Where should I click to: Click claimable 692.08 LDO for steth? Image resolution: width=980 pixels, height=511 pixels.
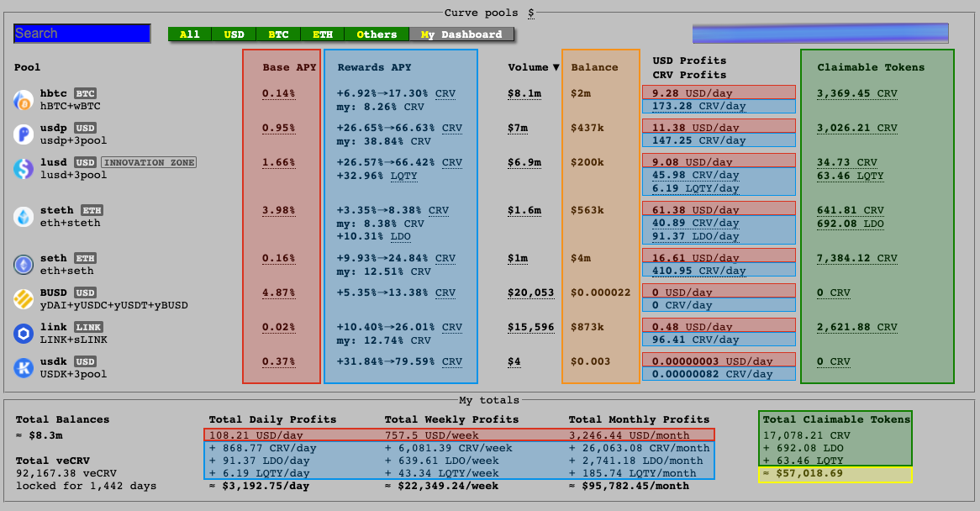[x=850, y=224]
